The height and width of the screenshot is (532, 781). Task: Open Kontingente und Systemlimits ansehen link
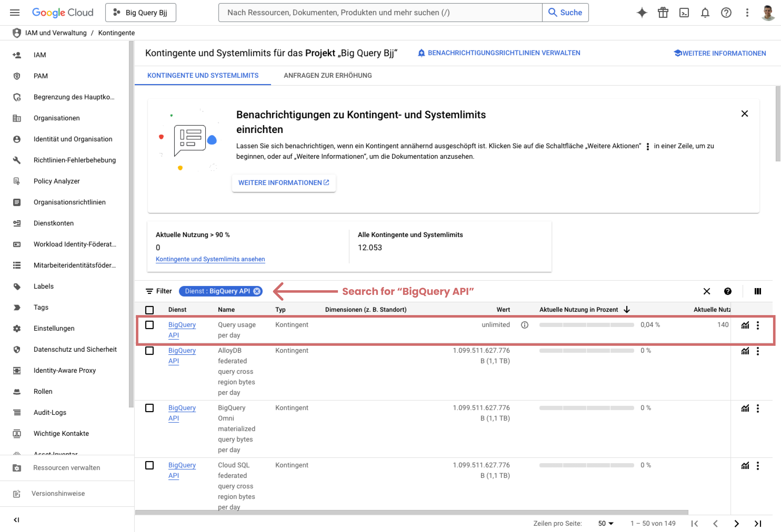pyautogui.click(x=210, y=259)
